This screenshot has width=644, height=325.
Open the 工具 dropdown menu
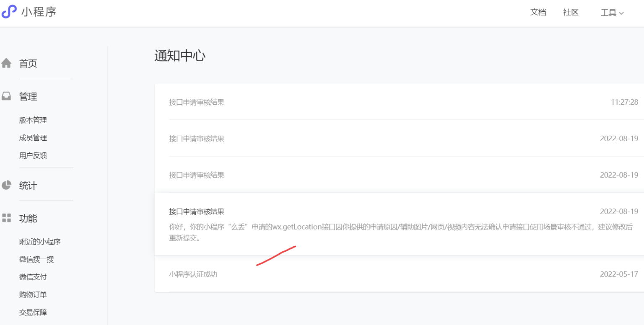[x=611, y=12]
